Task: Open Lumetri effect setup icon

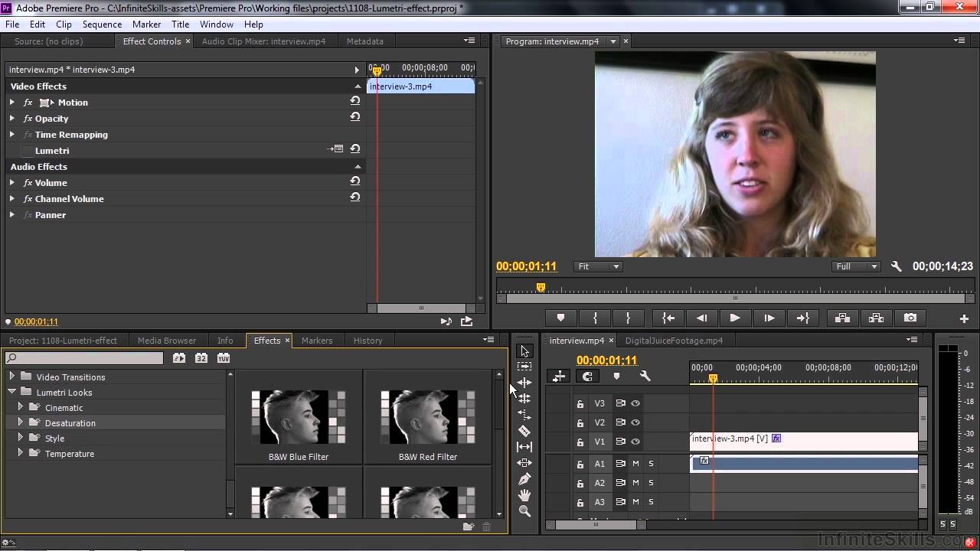Action: click(x=335, y=149)
